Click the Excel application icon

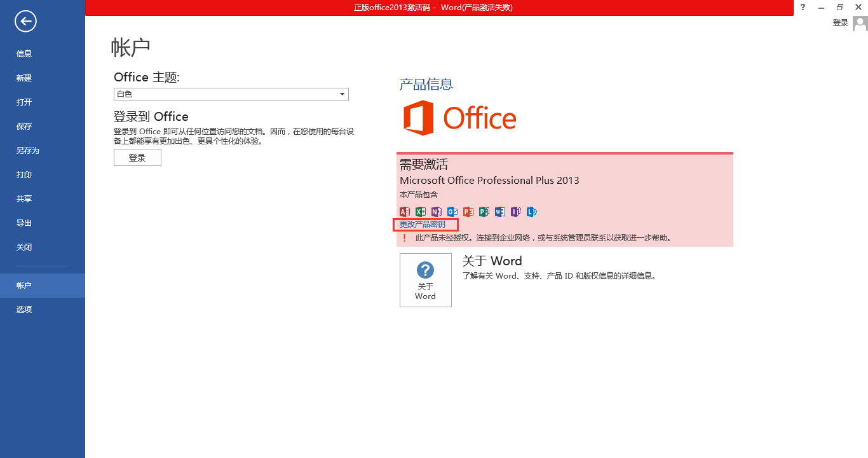(x=420, y=212)
